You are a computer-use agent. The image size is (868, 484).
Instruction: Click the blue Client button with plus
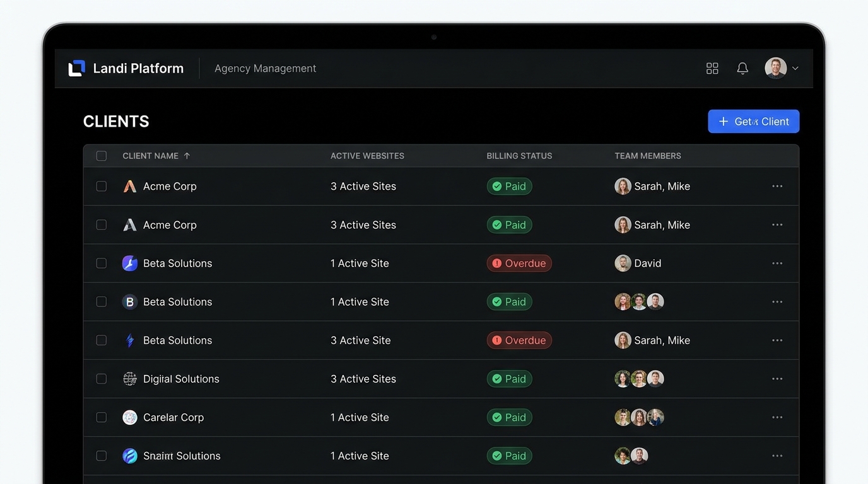click(x=754, y=122)
